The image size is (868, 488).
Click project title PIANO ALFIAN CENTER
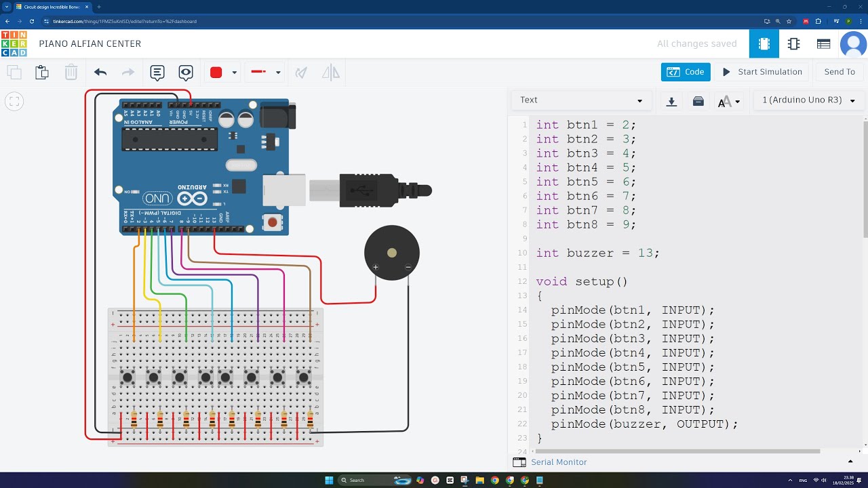tap(90, 44)
